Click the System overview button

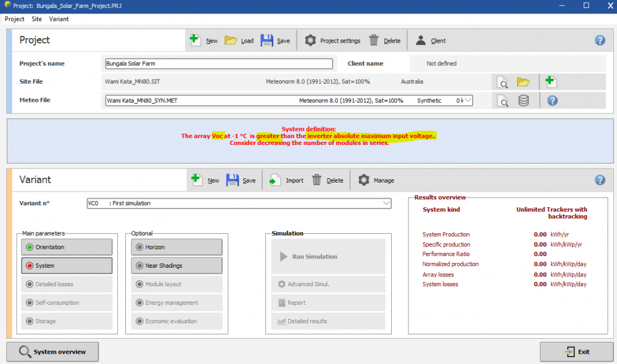[x=52, y=352]
